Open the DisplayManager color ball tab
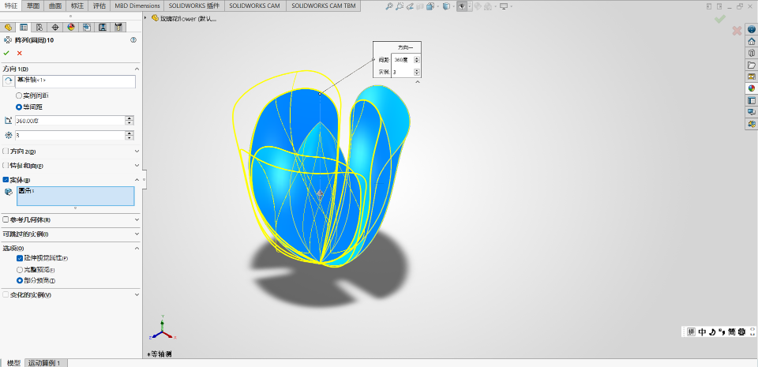Screen dimensions: 758x367 (71, 27)
